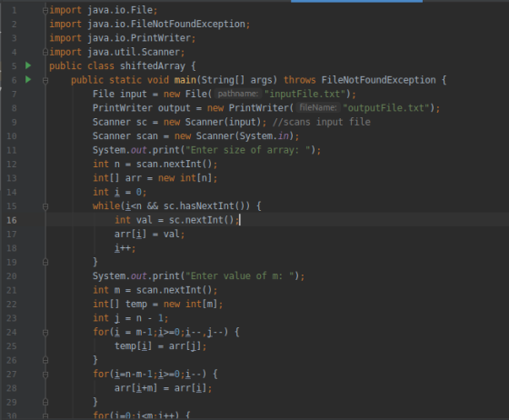
Task: Fold the for loop at line 24
Action: point(45,333)
